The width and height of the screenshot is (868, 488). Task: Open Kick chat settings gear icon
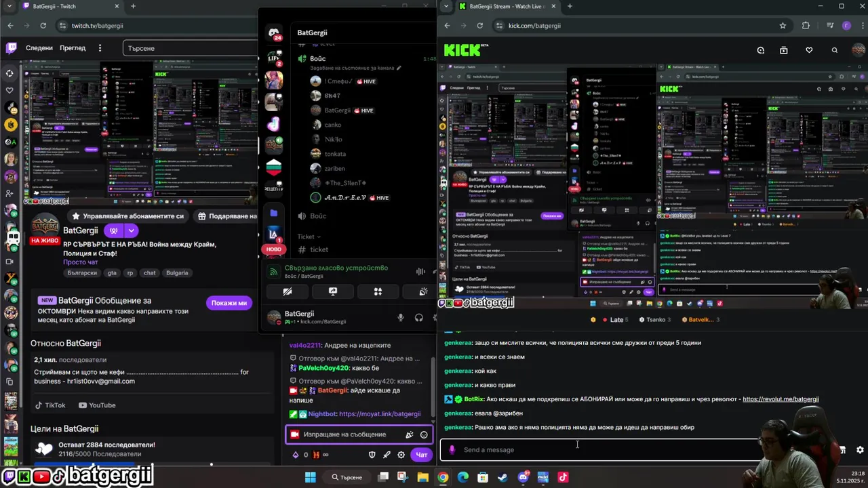click(x=860, y=449)
